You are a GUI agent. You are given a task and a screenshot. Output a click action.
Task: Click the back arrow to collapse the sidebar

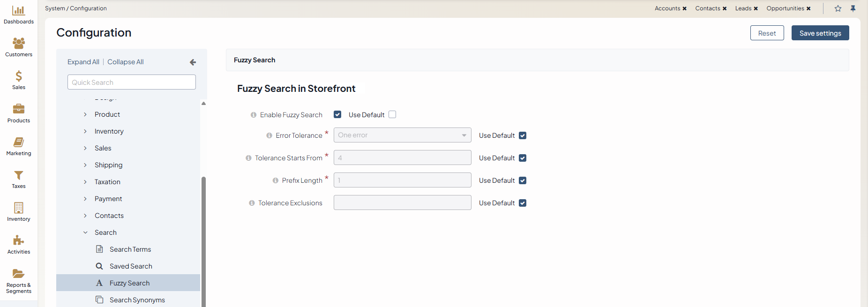pos(193,62)
